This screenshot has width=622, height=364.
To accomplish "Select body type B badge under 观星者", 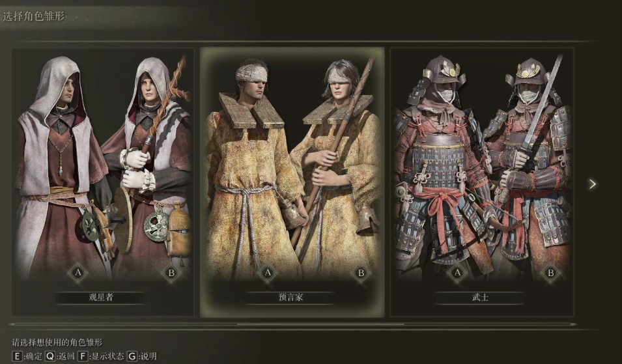I will tap(171, 273).
